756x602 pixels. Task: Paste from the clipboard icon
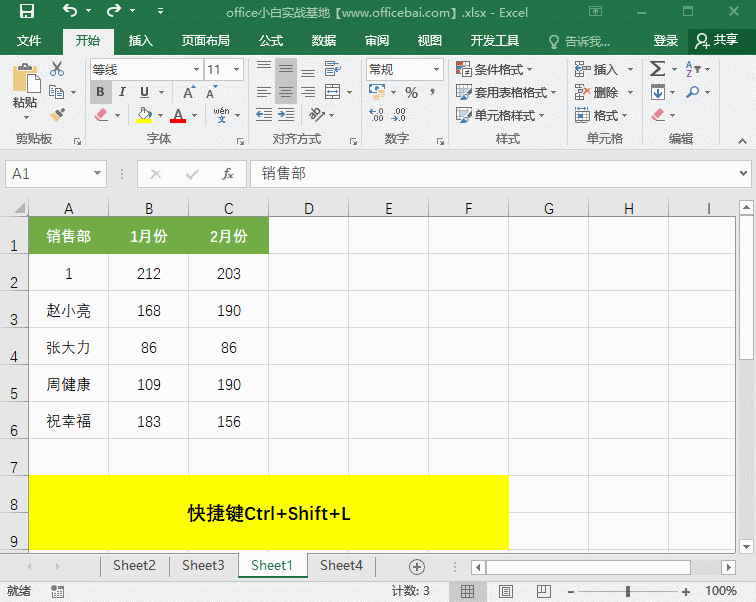pyautogui.click(x=26, y=80)
